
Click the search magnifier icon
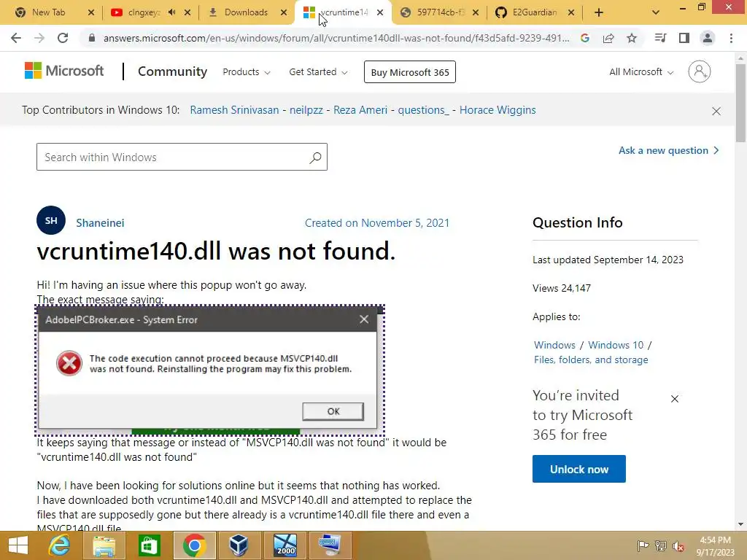click(315, 157)
